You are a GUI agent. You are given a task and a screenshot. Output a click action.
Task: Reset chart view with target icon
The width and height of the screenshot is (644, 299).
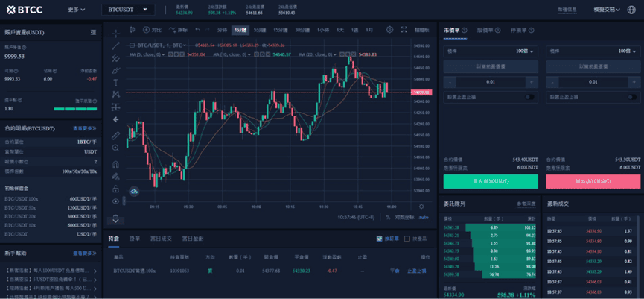(x=421, y=207)
